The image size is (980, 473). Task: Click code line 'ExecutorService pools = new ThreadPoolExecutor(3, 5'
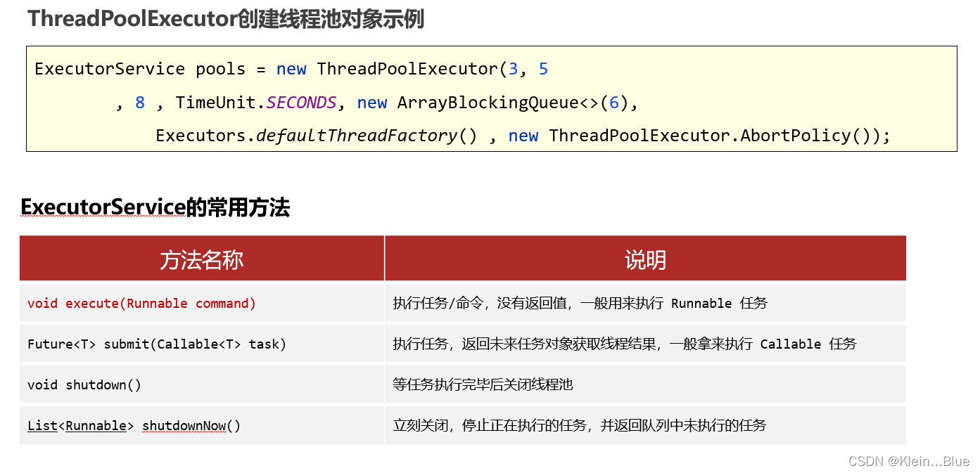[x=291, y=69]
